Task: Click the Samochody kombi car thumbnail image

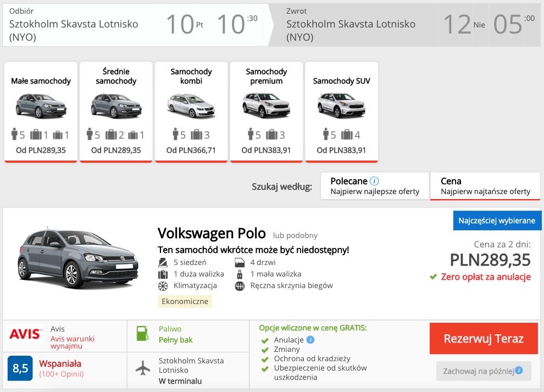Action: click(x=191, y=106)
